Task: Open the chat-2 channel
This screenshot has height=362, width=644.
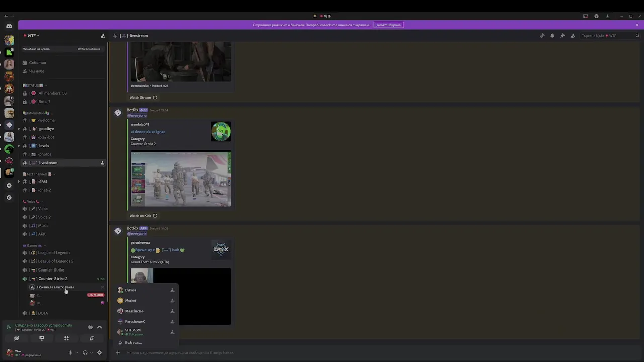Action: [63, 190]
